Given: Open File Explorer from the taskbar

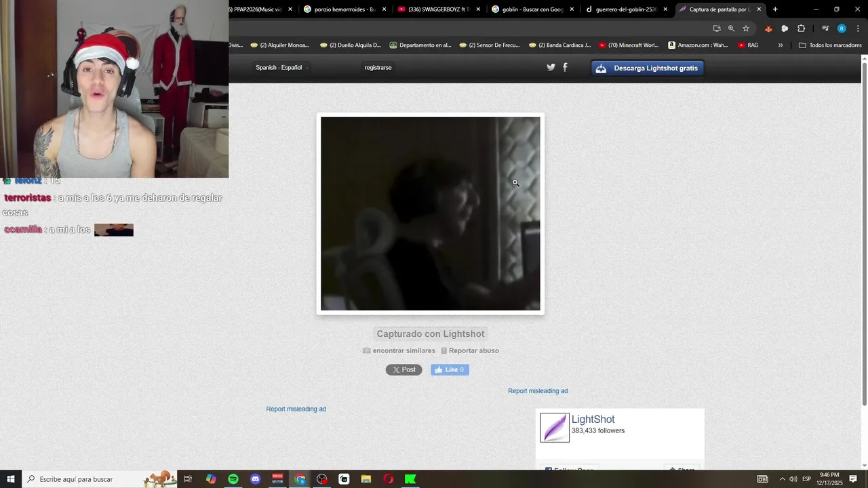Looking at the screenshot, I should pyautogui.click(x=366, y=479).
